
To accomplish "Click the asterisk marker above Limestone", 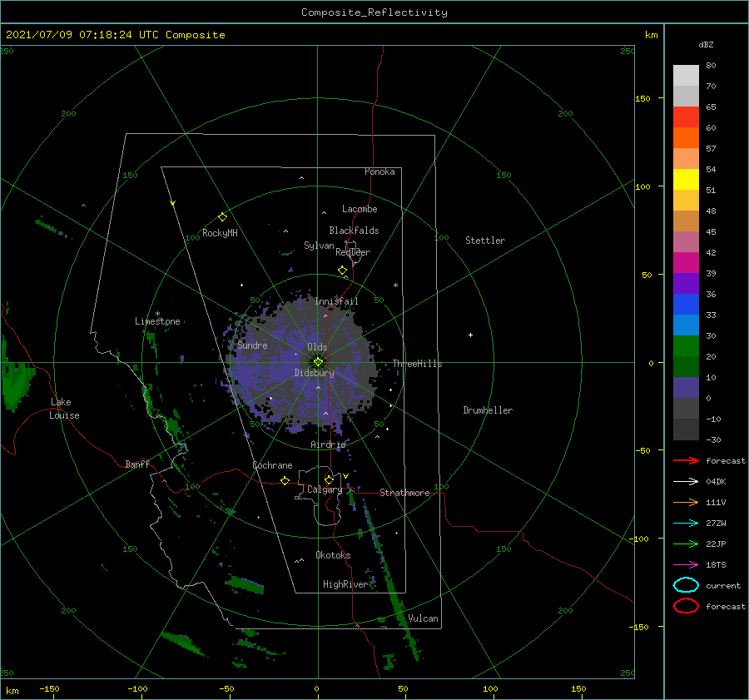I will (157, 314).
